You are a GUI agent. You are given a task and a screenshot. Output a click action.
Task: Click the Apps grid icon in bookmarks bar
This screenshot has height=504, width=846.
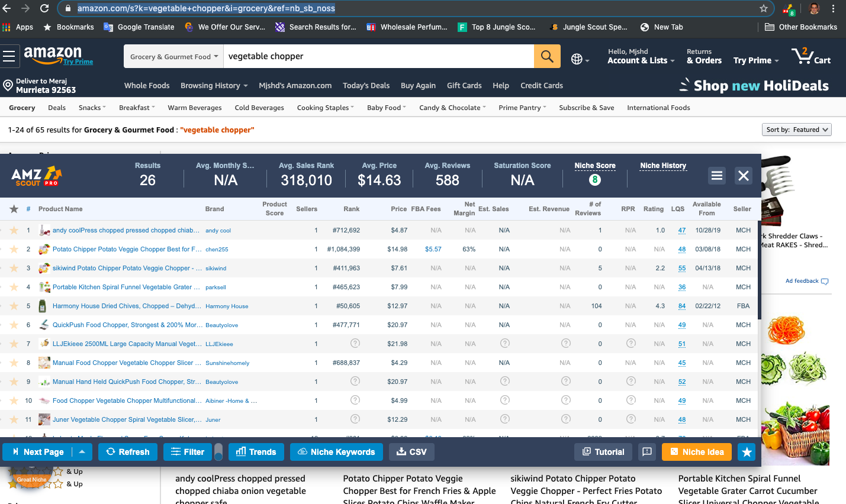(7, 27)
